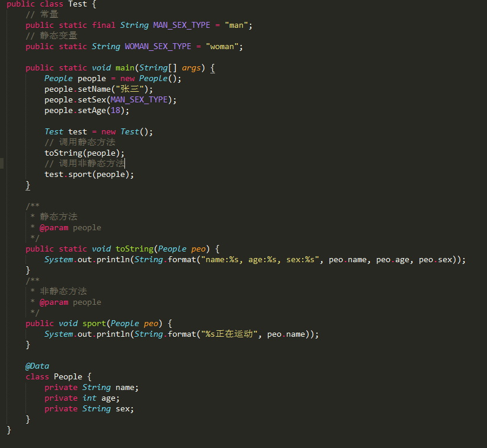Click the args parameter in main signature
The height and width of the screenshot is (448, 487).
pyautogui.click(x=191, y=67)
